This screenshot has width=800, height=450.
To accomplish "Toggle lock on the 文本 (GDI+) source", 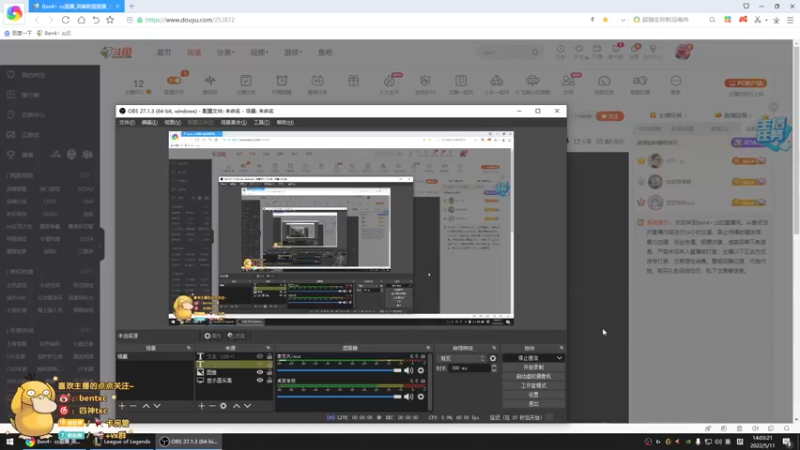I will (x=269, y=357).
